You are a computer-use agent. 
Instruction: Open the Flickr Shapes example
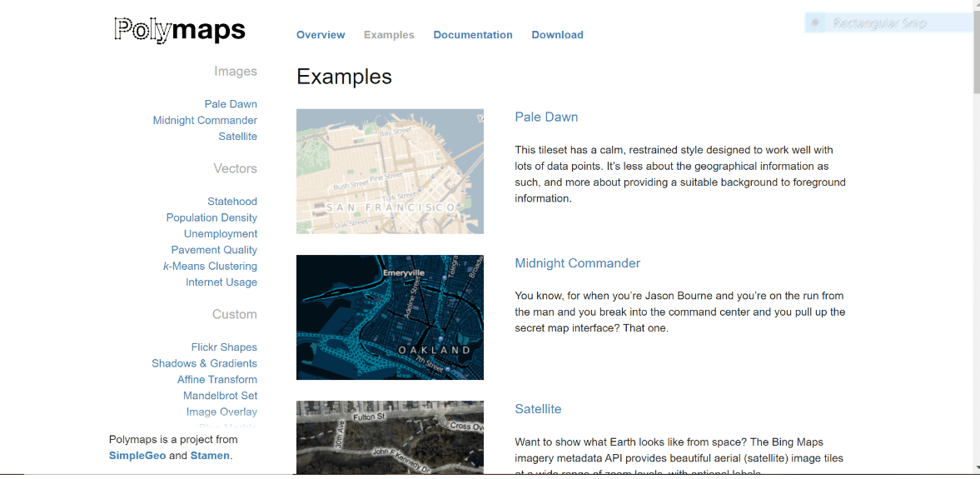(x=224, y=347)
